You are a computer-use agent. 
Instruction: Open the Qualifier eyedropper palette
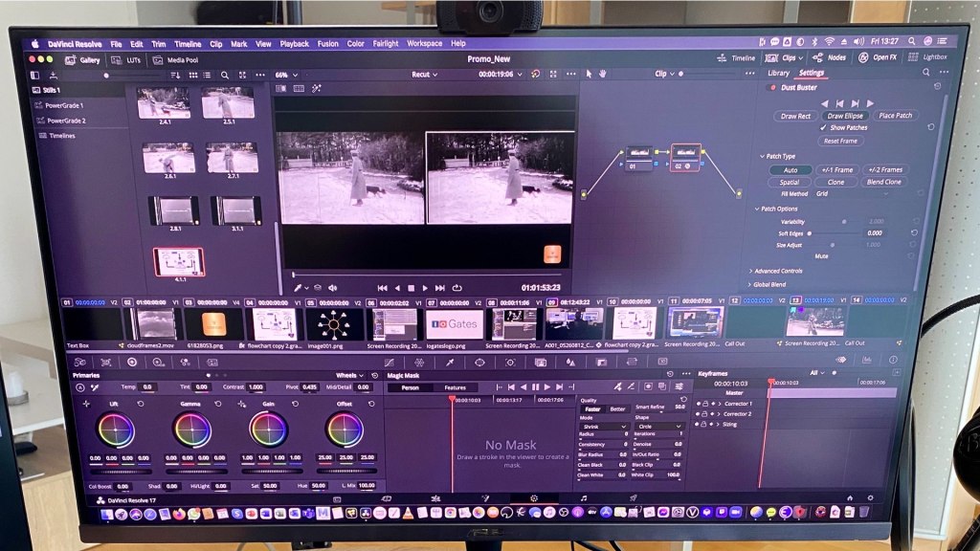click(450, 363)
